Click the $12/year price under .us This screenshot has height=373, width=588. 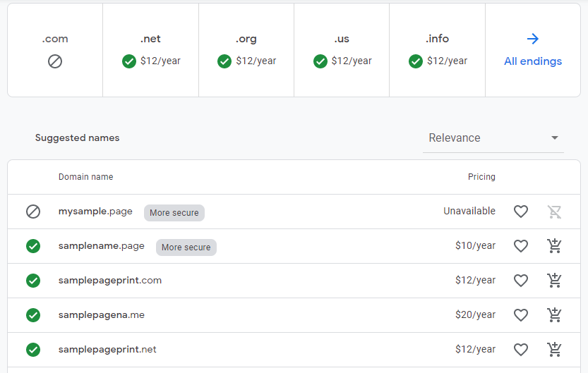352,61
